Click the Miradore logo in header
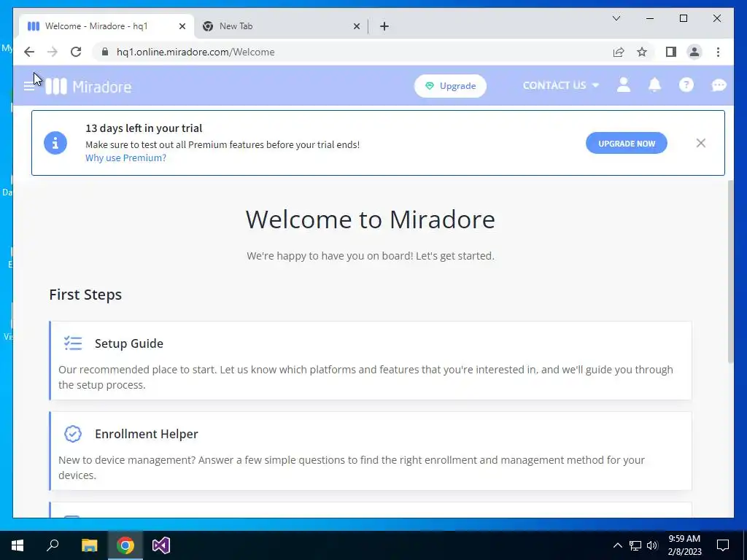Screen dimensions: 747x560 click(88, 86)
